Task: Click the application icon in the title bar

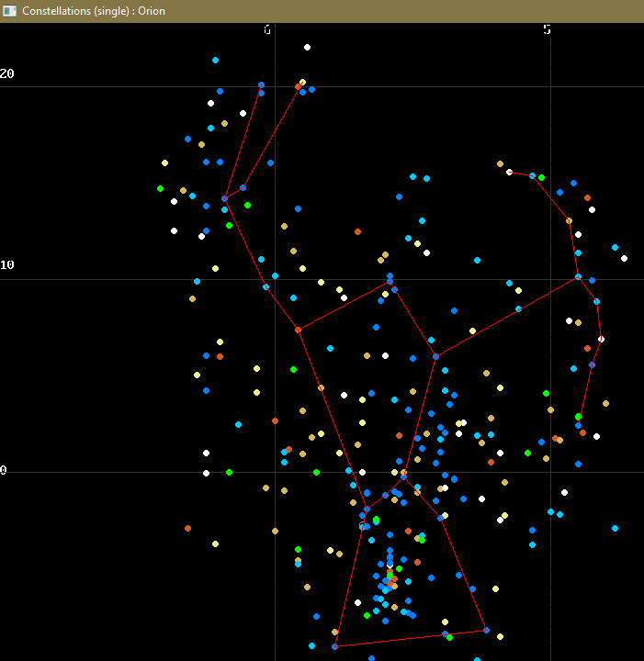Action: pyautogui.click(x=10, y=10)
